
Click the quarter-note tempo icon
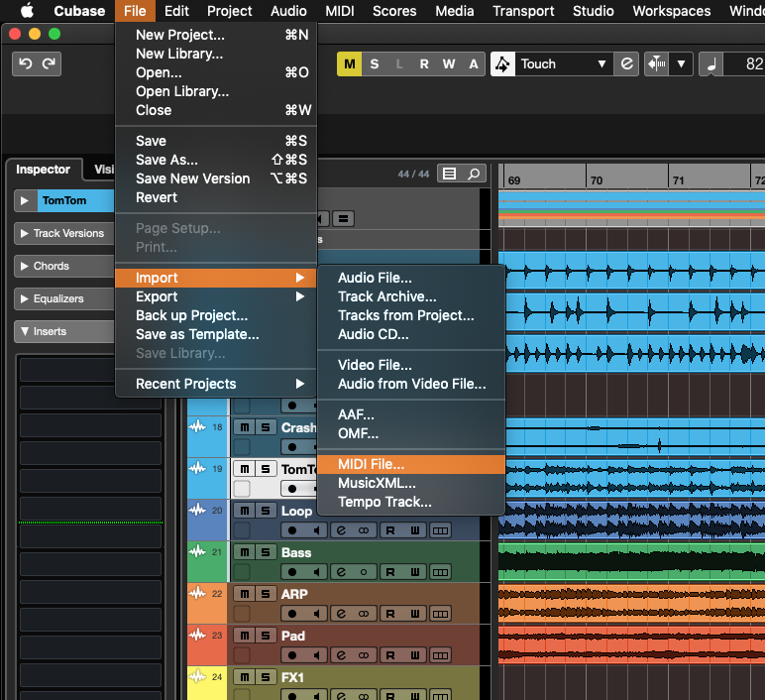(x=711, y=63)
